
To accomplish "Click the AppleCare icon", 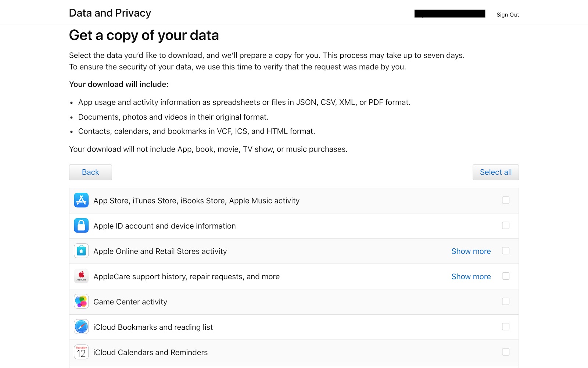I will tap(81, 276).
